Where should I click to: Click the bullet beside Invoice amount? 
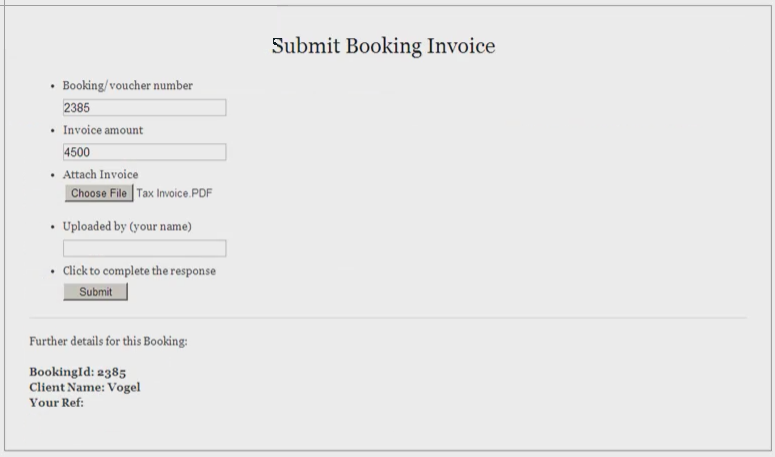tap(52, 131)
